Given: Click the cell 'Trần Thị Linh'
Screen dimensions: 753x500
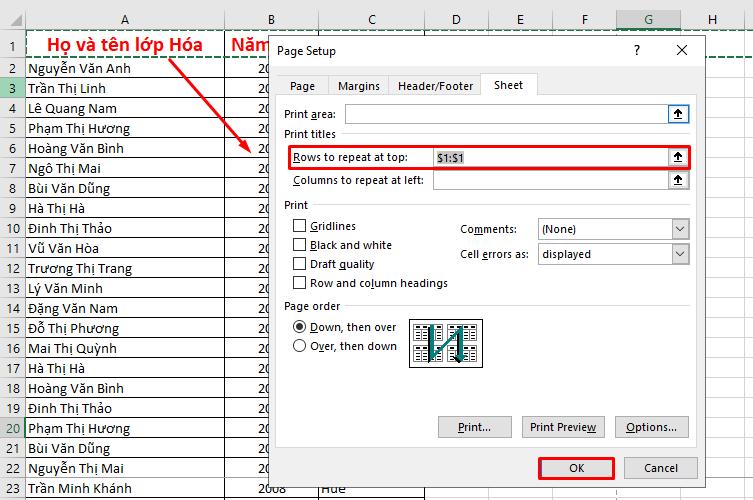Looking at the screenshot, I should [x=125, y=88].
